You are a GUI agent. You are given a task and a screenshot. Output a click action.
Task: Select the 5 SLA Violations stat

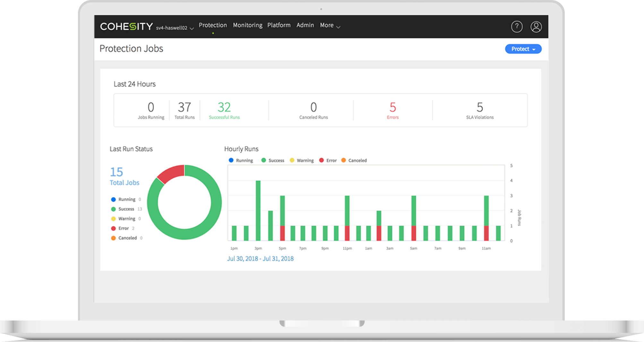coord(480,110)
